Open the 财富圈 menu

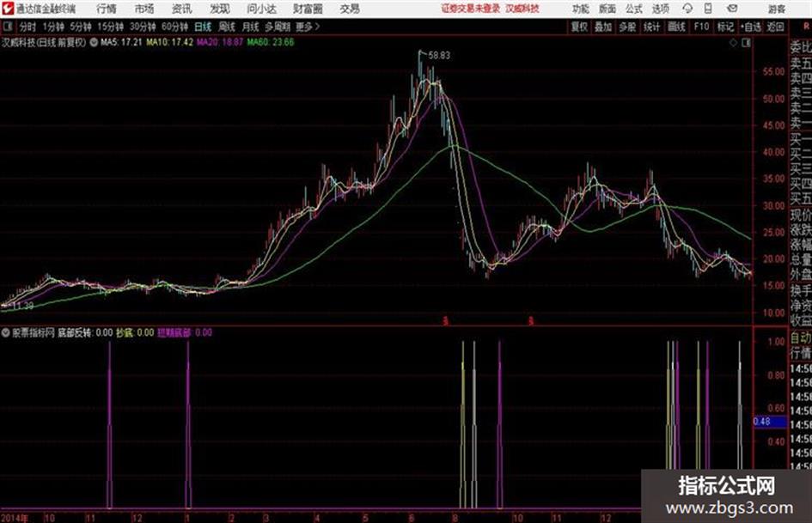[x=308, y=9]
